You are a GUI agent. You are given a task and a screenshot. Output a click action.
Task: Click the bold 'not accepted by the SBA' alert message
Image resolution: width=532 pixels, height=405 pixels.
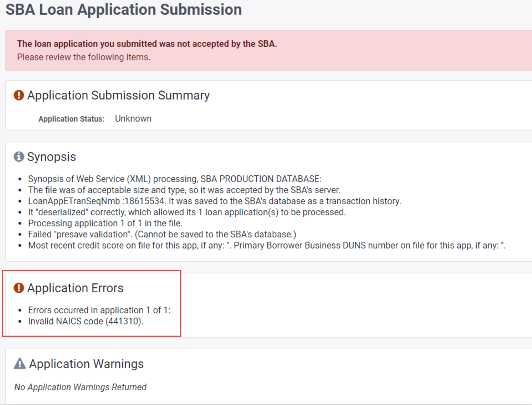pyautogui.click(x=147, y=44)
